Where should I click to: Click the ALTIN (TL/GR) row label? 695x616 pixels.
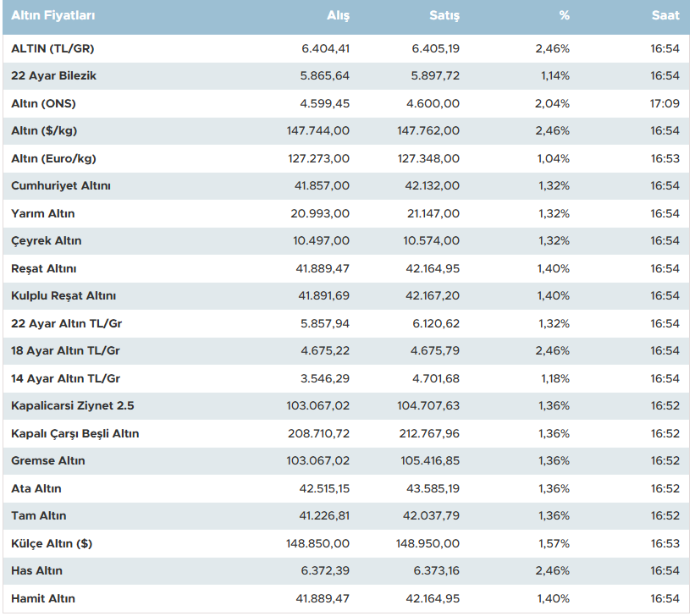(x=52, y=48)
